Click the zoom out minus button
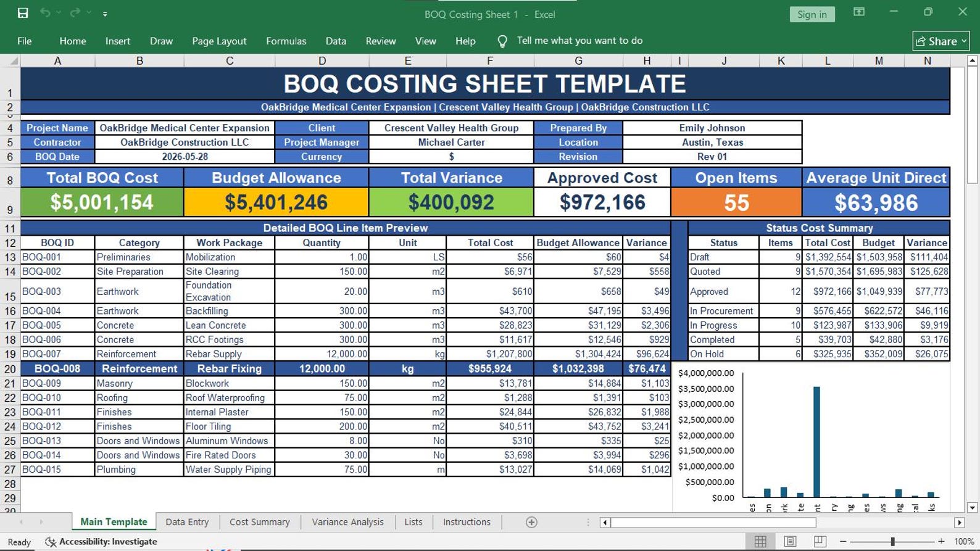980x551 pixels. [x=842, y=541]
